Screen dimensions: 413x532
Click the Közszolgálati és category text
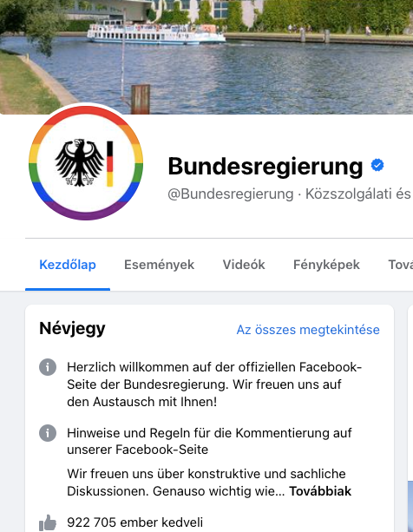358,194
